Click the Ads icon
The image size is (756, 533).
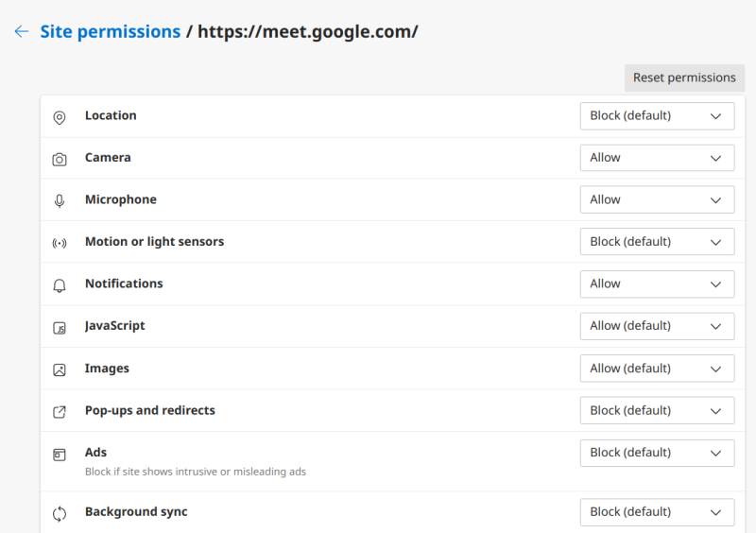(x=60, y=455)
